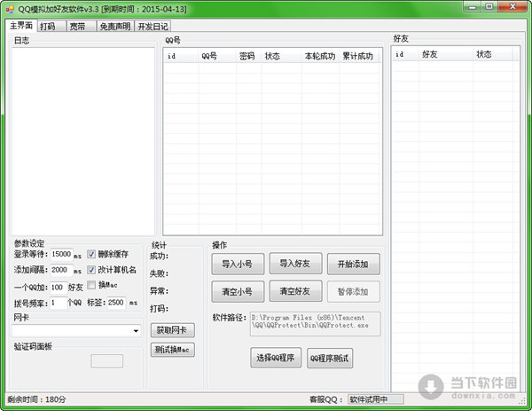Switch to the 主界面 tab
The image size is (532, 411).
(20, 26)
